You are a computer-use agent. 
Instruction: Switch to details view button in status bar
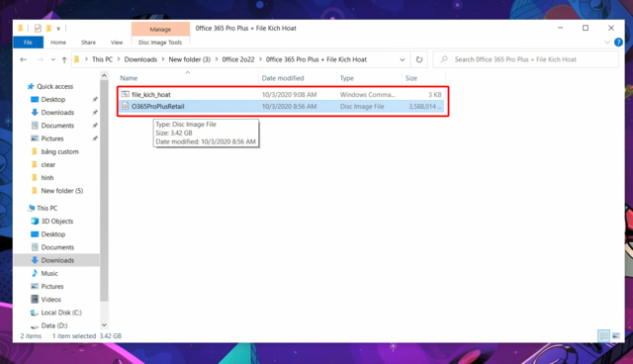pos(604,335)
